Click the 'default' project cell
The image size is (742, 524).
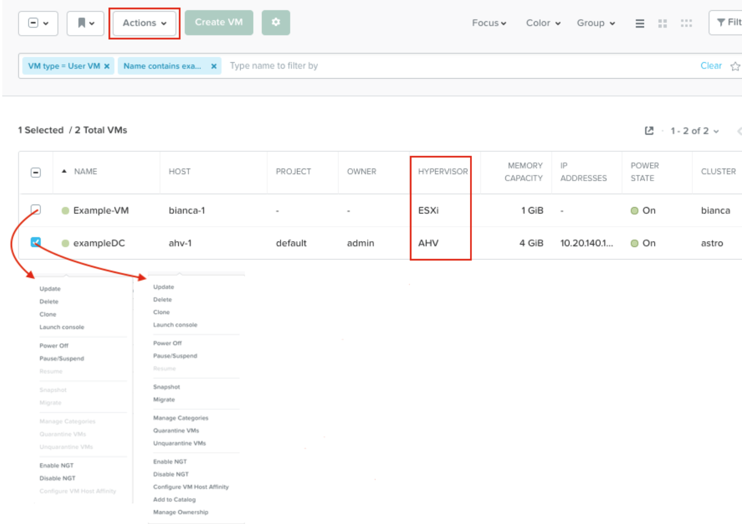coord(291,243)
